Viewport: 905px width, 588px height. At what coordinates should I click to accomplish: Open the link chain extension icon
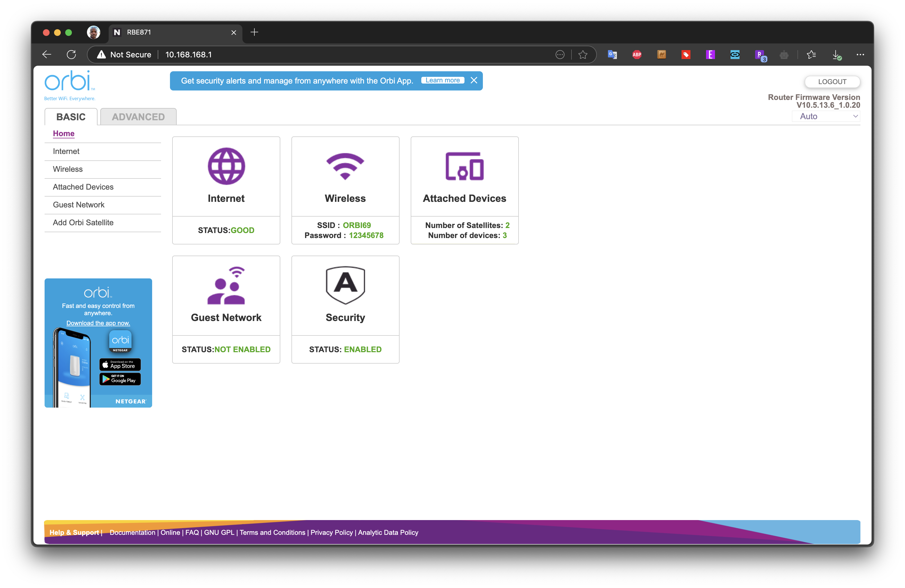click(735, 55)
